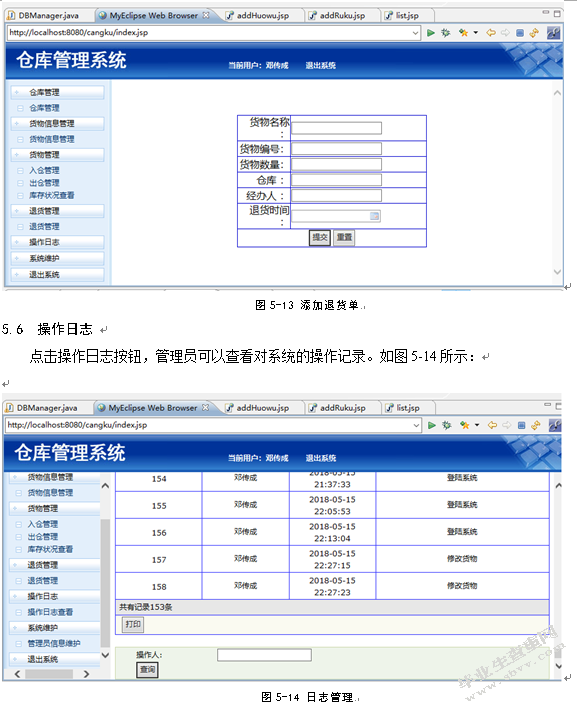577x707 pixels.
Task: Click the grey Forward arrow in Figure 5-13 toolbar
Action: pyautogui.click(x=505, y=32)
